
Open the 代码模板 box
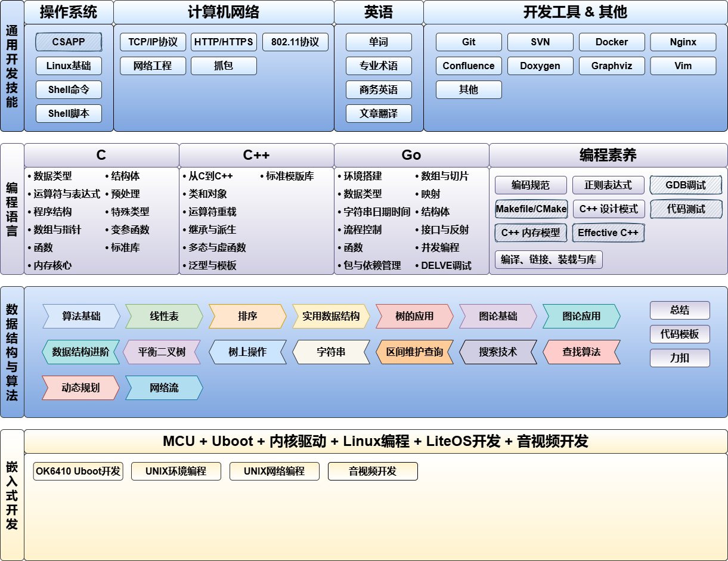coord(680,334)
